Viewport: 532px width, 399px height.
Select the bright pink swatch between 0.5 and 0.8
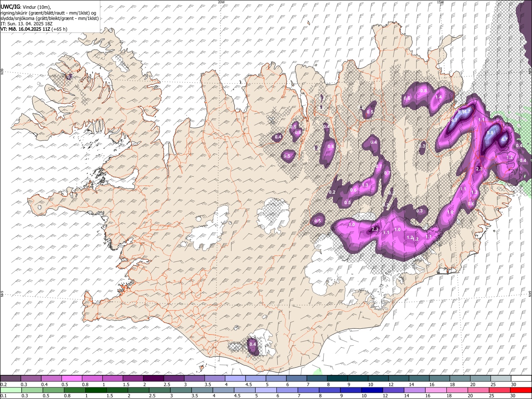click(71, 379)
